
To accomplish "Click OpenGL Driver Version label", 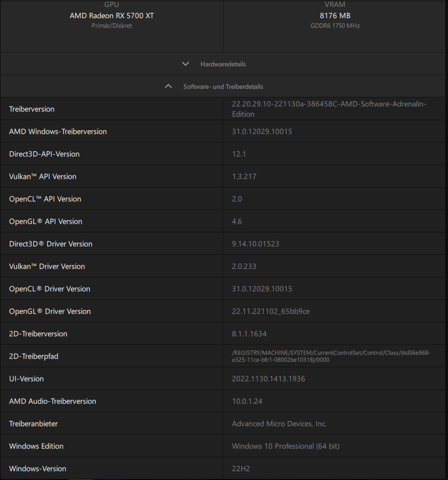I will coord(50,311).
